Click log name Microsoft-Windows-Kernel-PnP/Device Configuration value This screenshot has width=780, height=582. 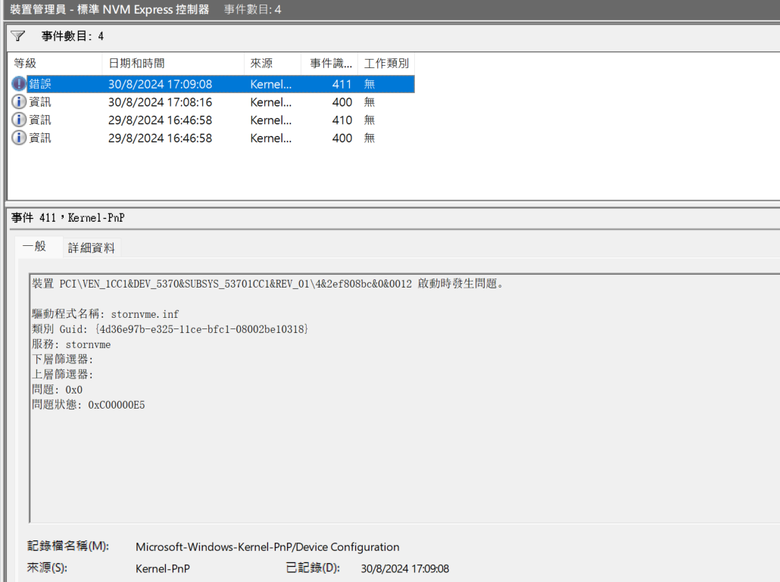coord(267,547)
